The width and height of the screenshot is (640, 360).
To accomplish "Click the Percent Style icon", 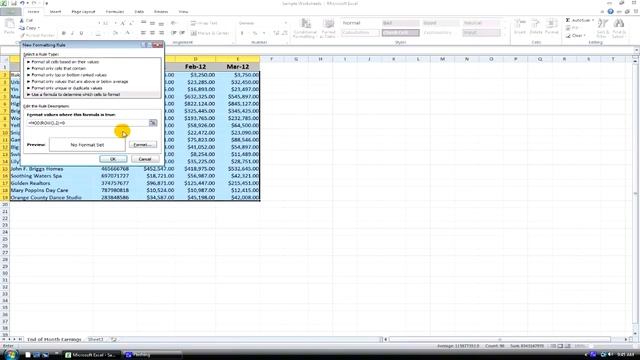I will [x=255, y=33].
